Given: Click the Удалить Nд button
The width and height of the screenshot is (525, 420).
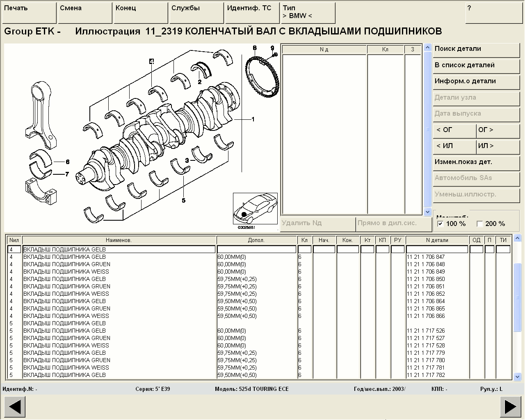Looking at the screenshot, I should (318, 224).
